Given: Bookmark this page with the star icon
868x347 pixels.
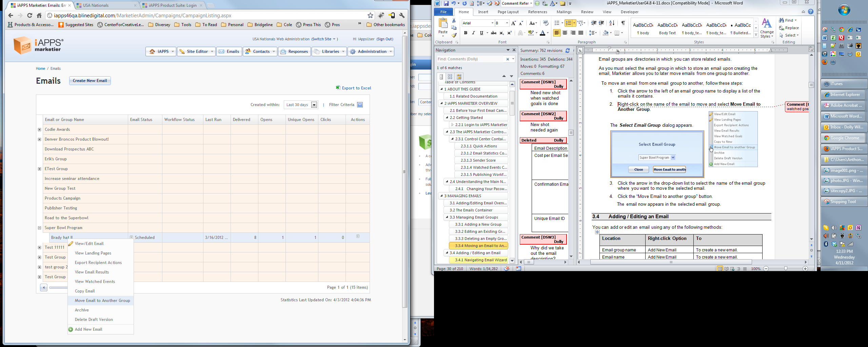Looking at the screenshot, I should coord(370,15).
